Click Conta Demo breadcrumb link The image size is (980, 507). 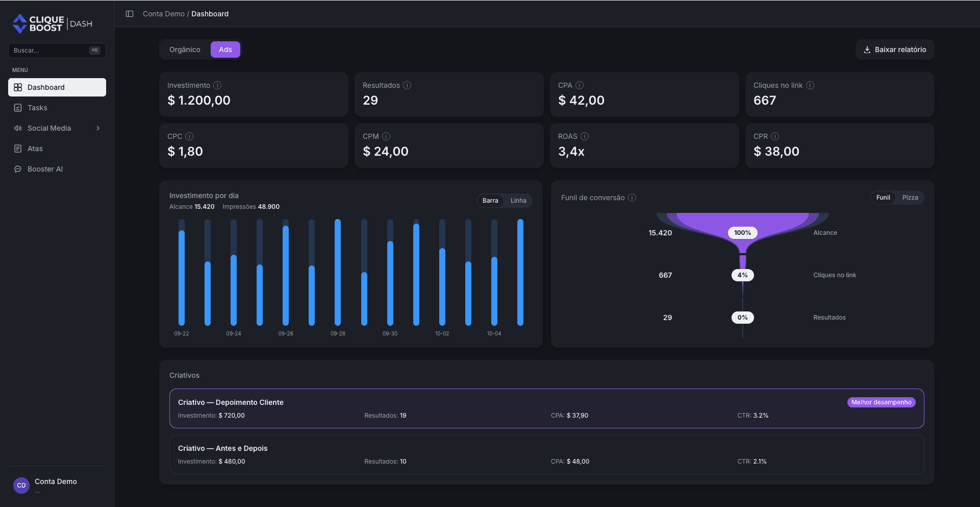[x=164, y=14]
